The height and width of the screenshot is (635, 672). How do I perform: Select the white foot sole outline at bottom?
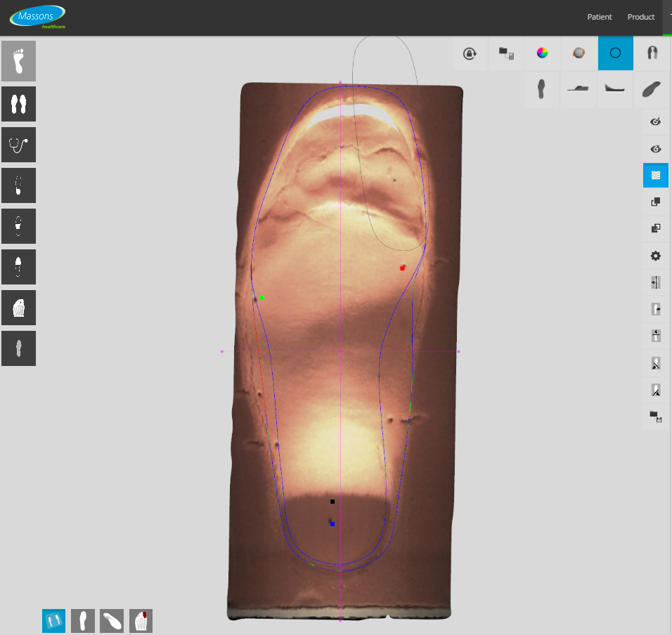click(x=83, y=621)
